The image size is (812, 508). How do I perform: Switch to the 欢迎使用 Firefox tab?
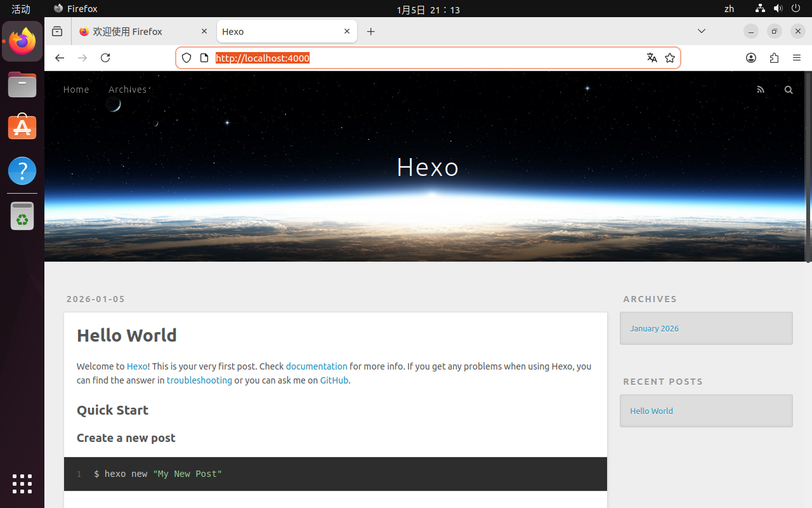[x=143, y=31]
